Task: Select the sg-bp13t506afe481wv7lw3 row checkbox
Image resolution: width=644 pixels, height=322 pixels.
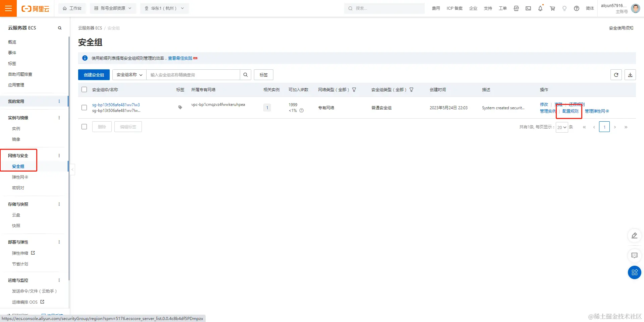Action: (84, 108)
